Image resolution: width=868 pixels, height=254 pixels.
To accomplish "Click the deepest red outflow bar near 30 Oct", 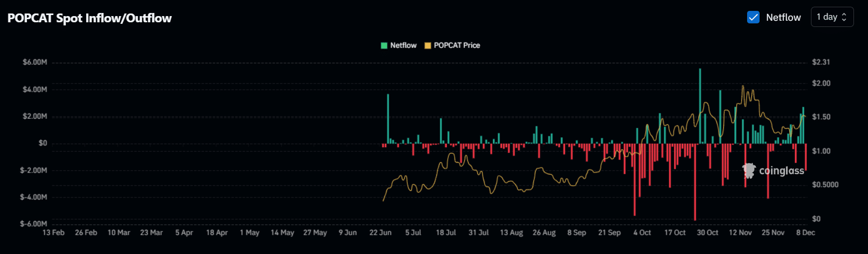I will 695,182.
